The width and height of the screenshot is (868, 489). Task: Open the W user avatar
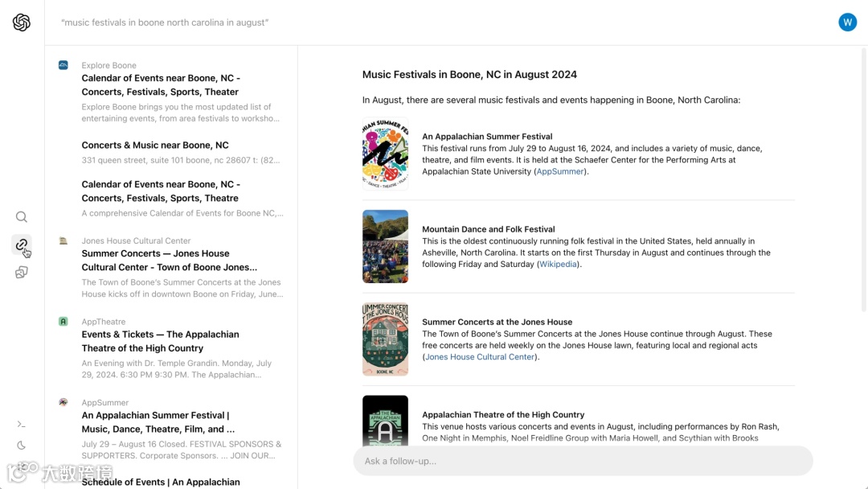coord(847,23)
